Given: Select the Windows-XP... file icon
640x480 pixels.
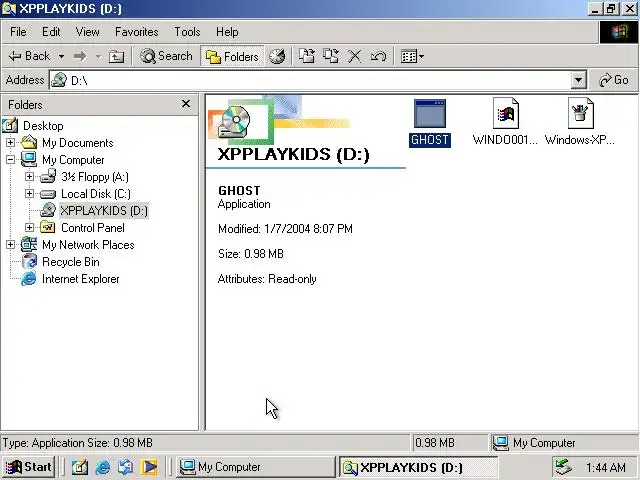Looking at the screenshot, I should (580, 122).
